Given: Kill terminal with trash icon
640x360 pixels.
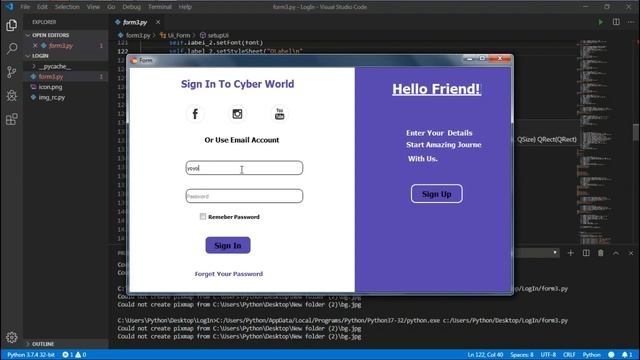Looking at the screenshot, I should tap(601, 253).
